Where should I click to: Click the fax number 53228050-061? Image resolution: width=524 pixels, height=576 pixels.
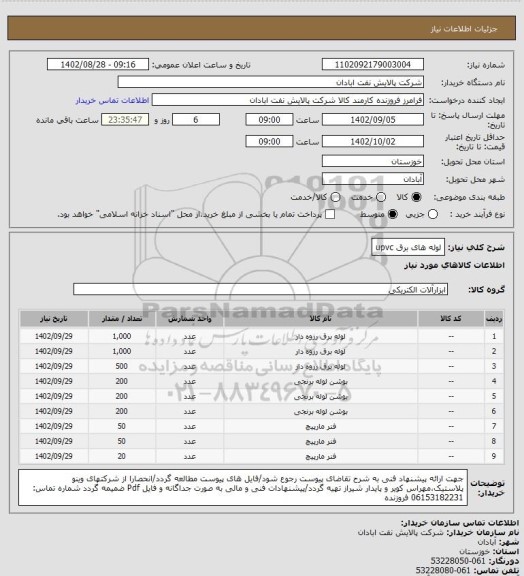coord(458,561)
